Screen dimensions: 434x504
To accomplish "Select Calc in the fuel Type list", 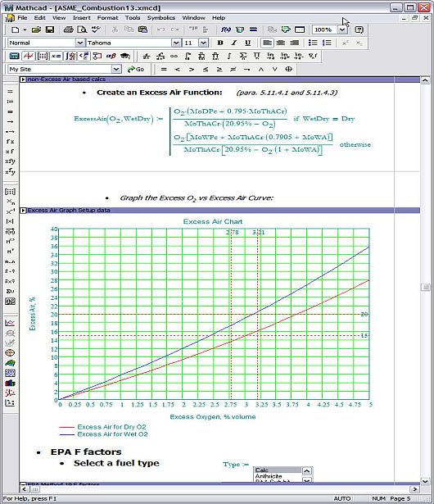I will [278, 470].
